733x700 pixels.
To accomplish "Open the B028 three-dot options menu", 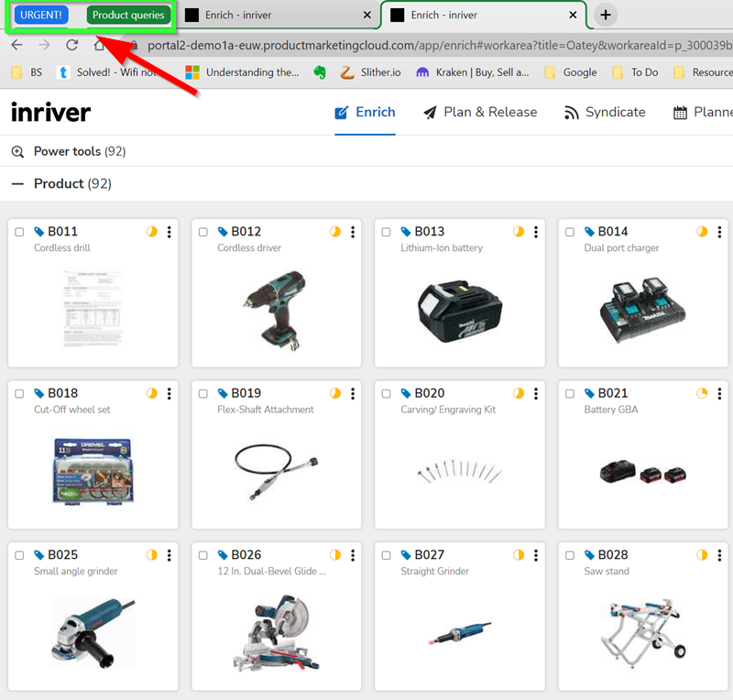I will point(719,555).
